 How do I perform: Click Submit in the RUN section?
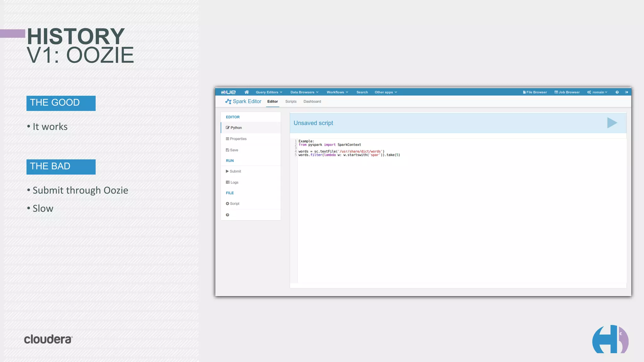[233, 171]
